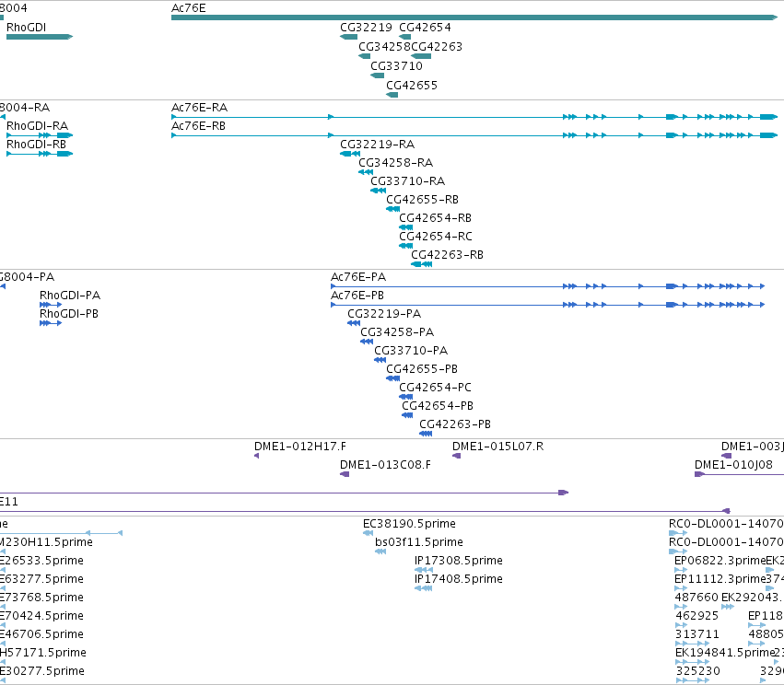Select the DME1-015L07.R marker
784x685 pixels.
pyautogui.click(x=457, y=456)
